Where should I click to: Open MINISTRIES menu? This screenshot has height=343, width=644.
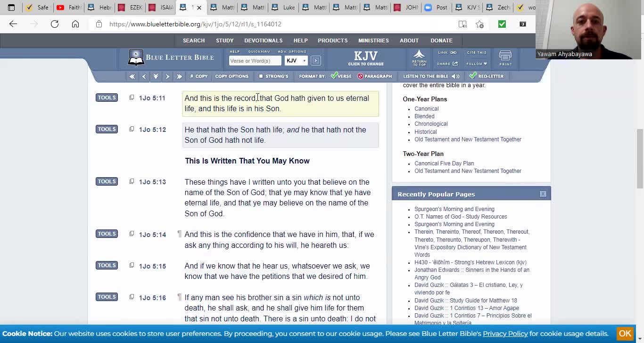[x=373, y=41]
